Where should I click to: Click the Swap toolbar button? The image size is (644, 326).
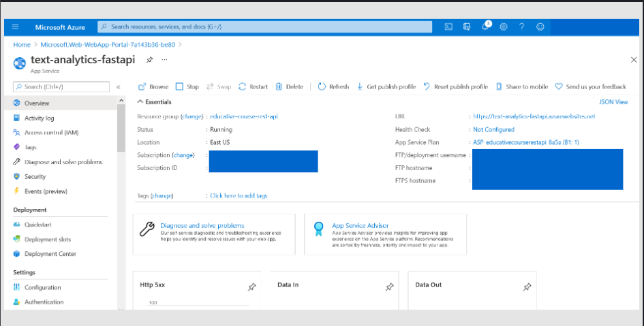219,86
